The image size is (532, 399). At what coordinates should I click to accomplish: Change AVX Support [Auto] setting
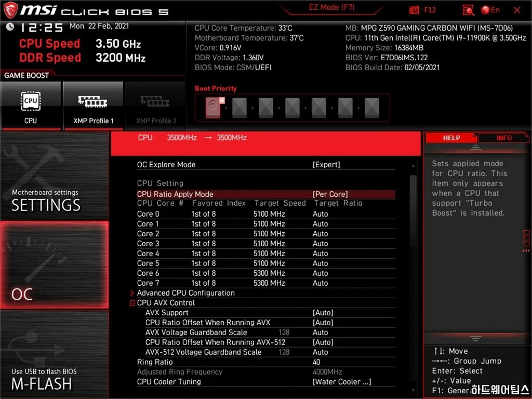pos(323,312)
